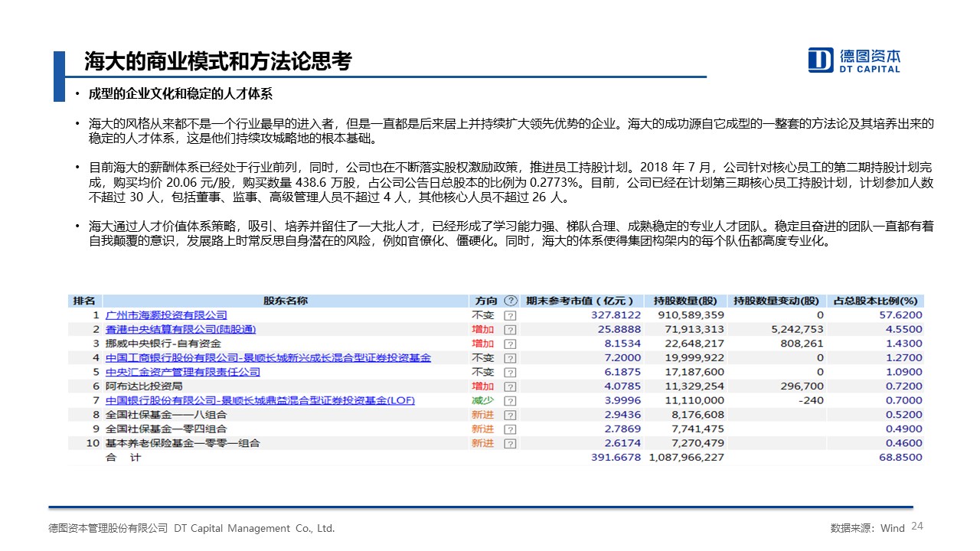Click market value 25.8888

coord(619,329)
